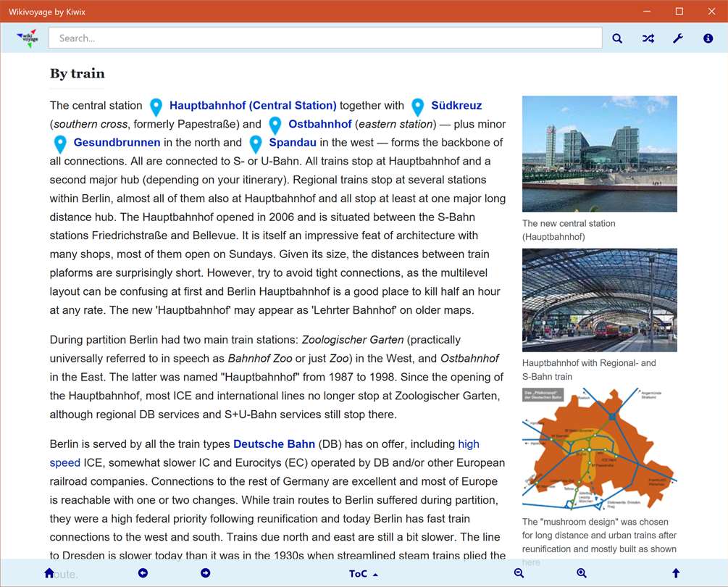Open the Gesundbrunnen link
Screen dimensions: 728x587
pos(117,143)
